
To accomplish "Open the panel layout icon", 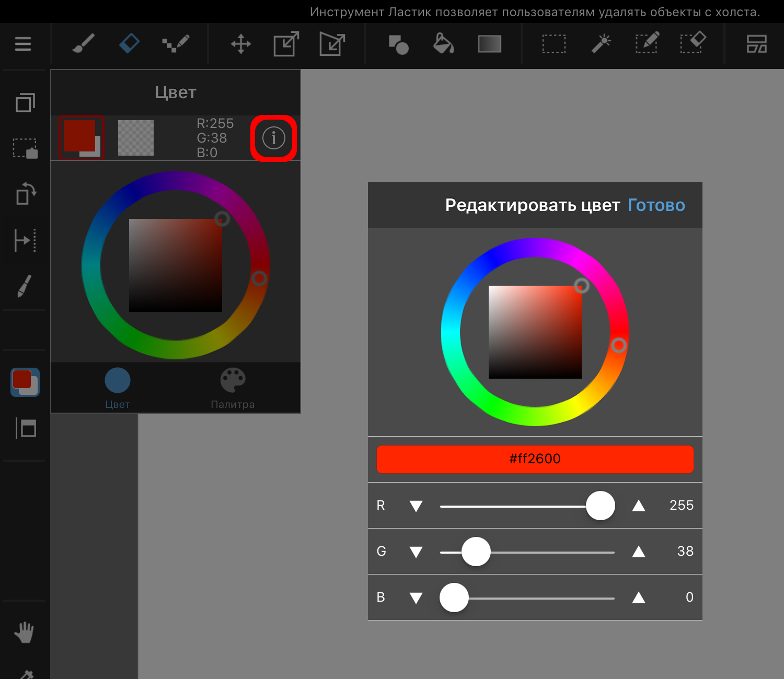I will pyautogui.click(x=757, y=44).
